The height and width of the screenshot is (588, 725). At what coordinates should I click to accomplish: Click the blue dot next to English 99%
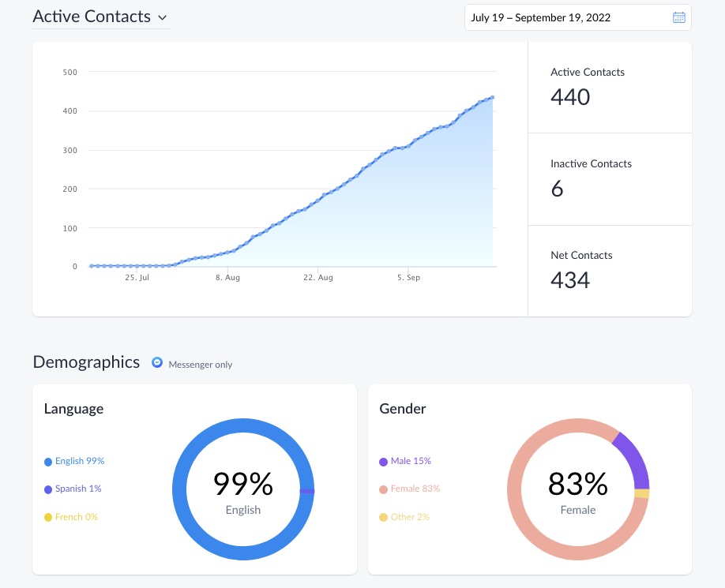point(48,461)
